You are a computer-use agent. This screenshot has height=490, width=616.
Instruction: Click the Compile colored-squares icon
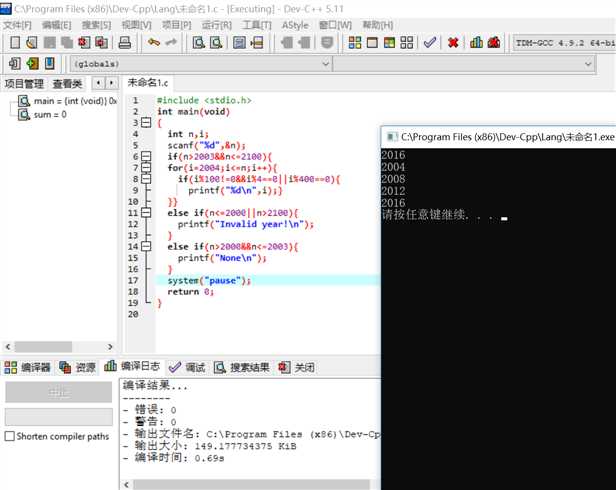pyautogui.click(x=355, y=42)
